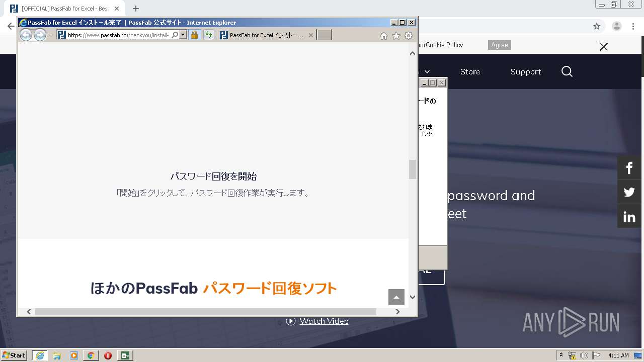Click the Internet Explorer forward arrow button

point(40,35)
